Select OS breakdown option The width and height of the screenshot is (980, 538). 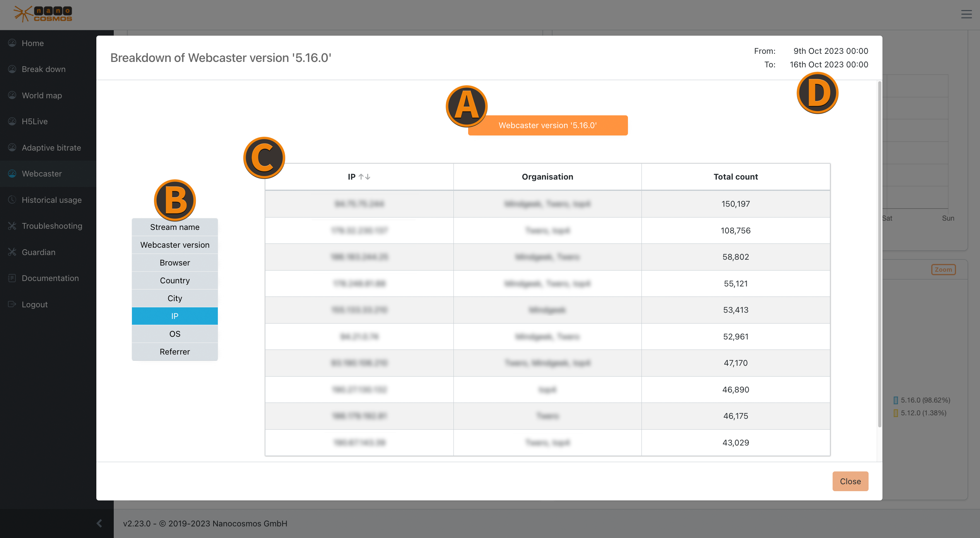(175, 334)
